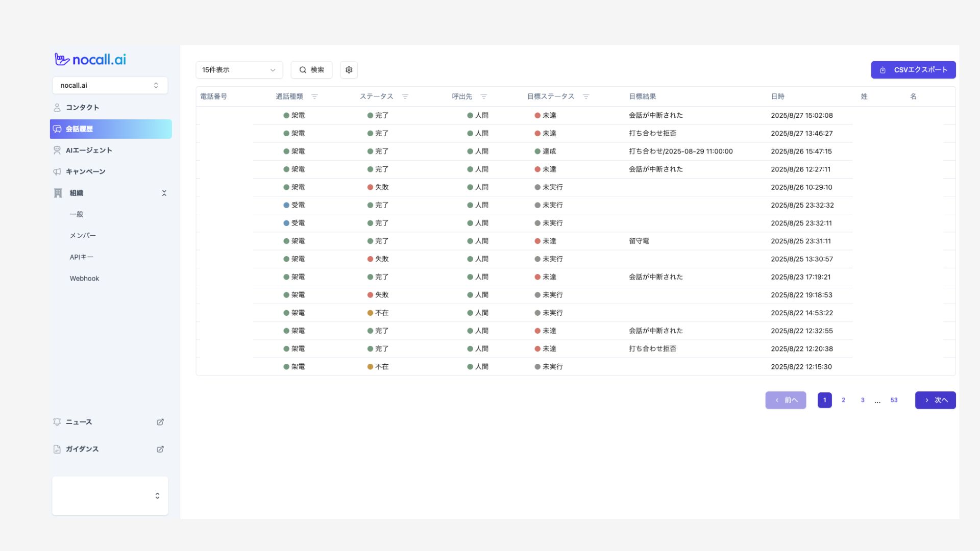Click filter icon beside ステータス column
The image size is (980, 551).
point(405,96)
